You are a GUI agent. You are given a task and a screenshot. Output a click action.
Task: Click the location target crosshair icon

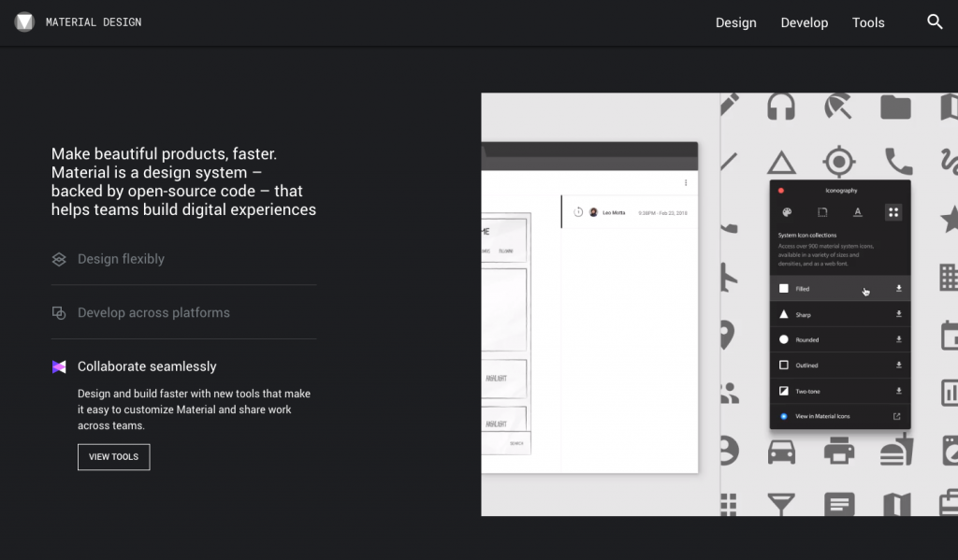[x=838, y=162]
